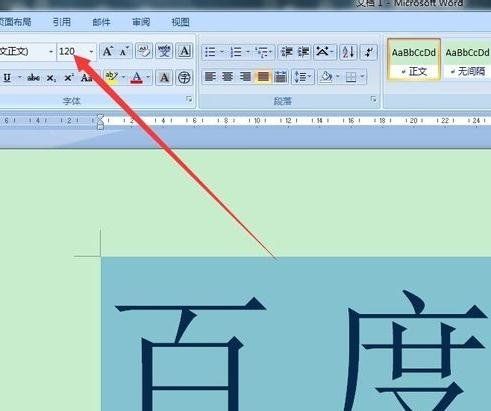
Task: Expand the highlight color arrow
Action: coord(123,78)
